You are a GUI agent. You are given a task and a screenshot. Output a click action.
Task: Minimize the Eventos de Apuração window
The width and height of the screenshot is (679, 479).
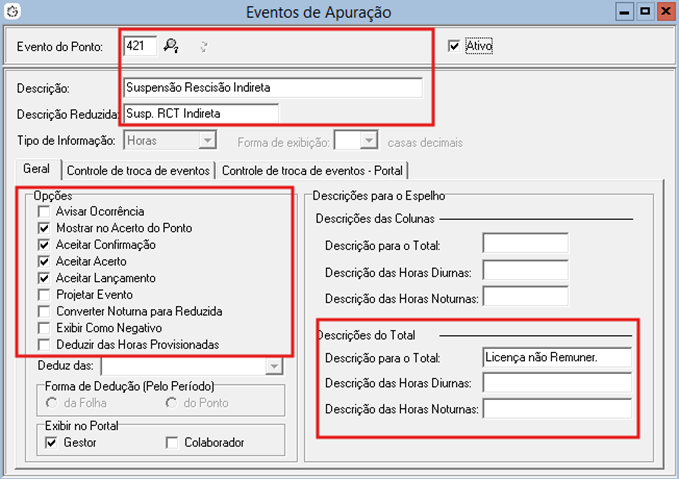point(624,11)
